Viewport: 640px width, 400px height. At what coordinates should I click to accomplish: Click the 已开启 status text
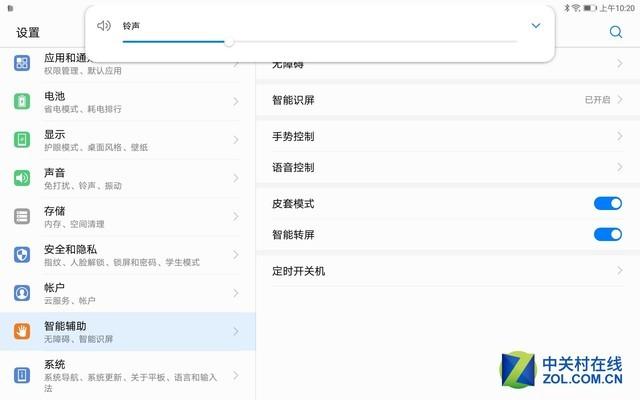pos(598,100)
